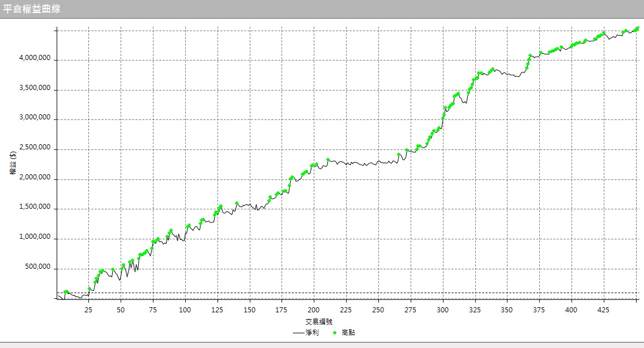Click the green diamond marker in the legend
This screenshot has height=348, width=644.
pyautogui.click(x=334, y=332)
